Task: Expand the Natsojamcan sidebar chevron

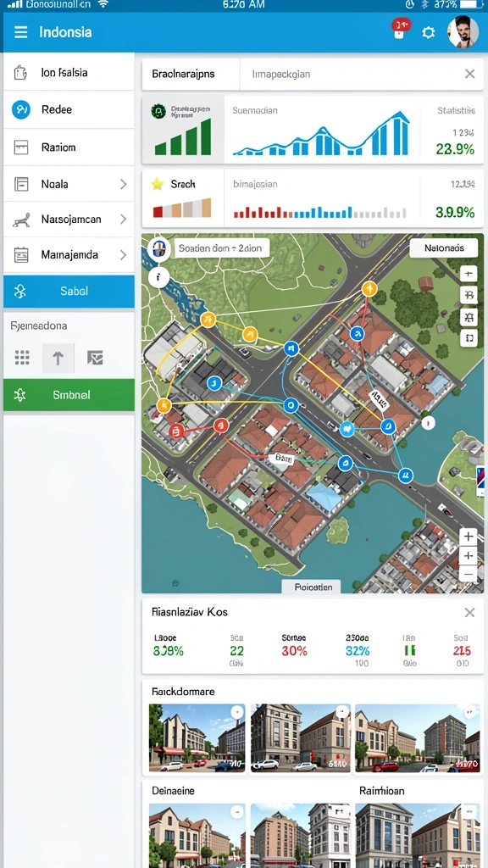Action: [x=124, y=220]
